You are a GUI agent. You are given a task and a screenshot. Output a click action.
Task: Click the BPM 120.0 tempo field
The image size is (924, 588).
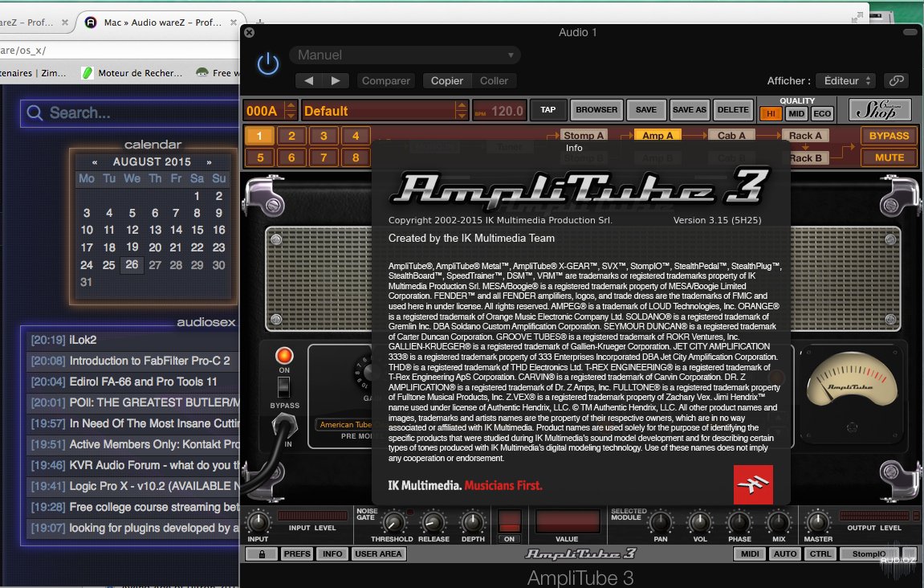point(499,111)
